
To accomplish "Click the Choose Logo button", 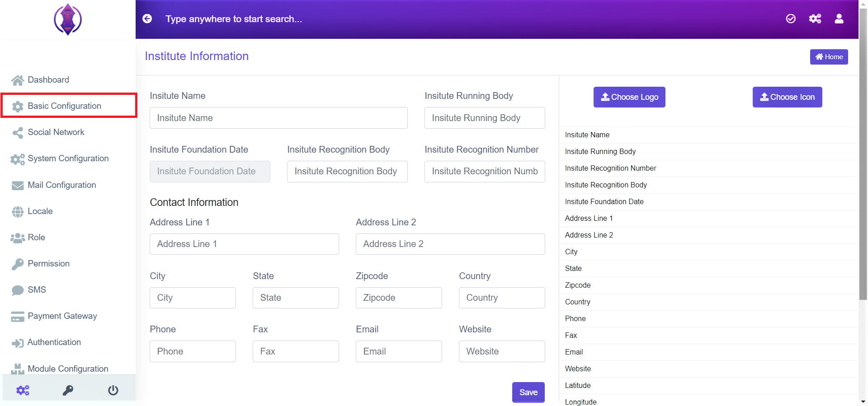I will [629, 97].
